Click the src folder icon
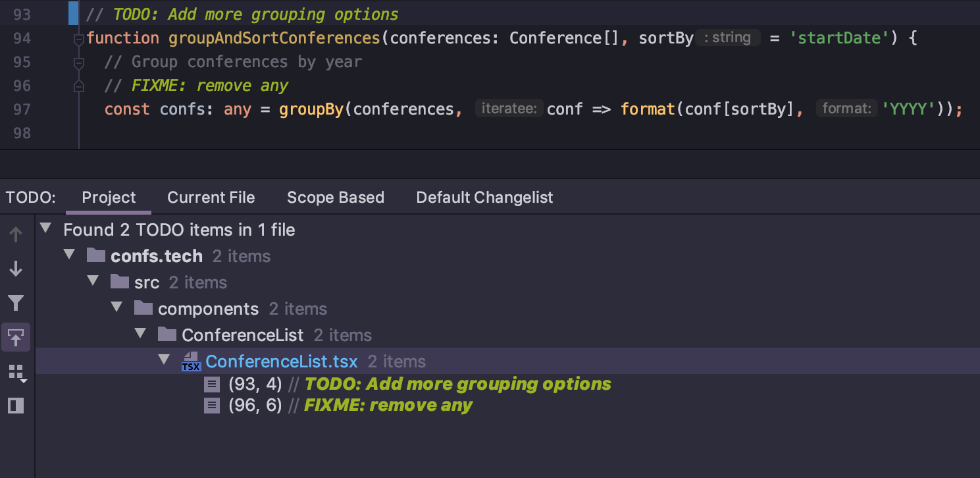Image resolution: width=980 pixels, height=478 pixels. click(x=120, y=282)
